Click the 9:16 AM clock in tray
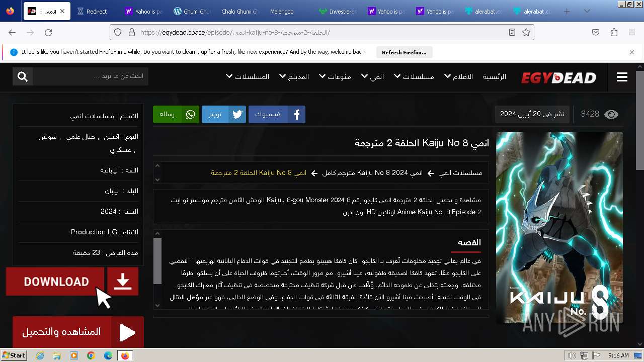The image size is (644, 362). (618, 355)
